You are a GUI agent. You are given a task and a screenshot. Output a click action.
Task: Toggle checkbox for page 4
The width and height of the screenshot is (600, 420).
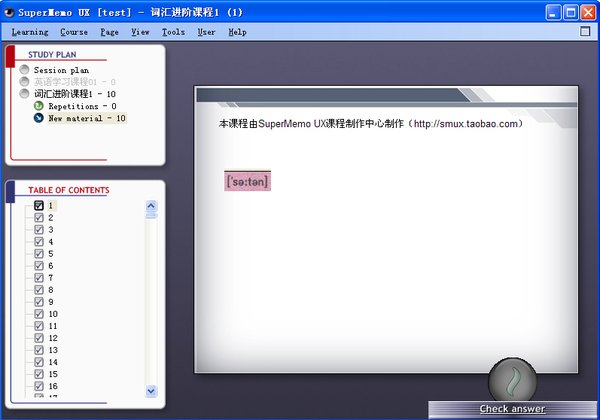39,242
